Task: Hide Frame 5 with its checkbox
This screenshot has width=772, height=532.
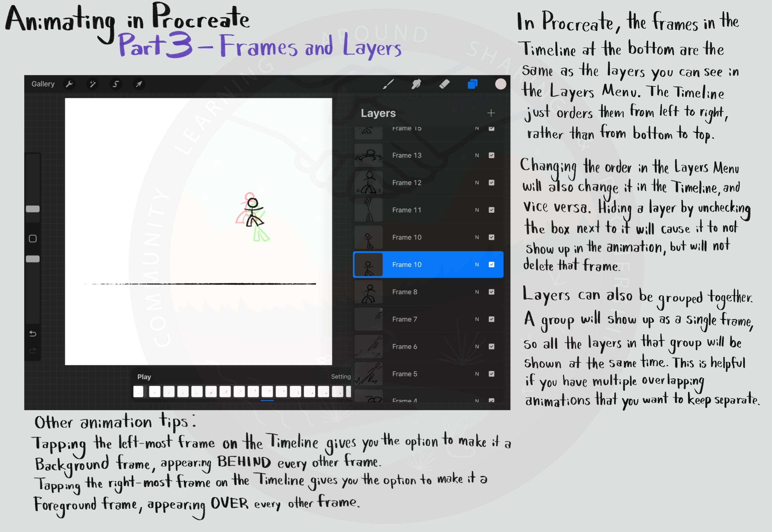Action: pos(491,374)
